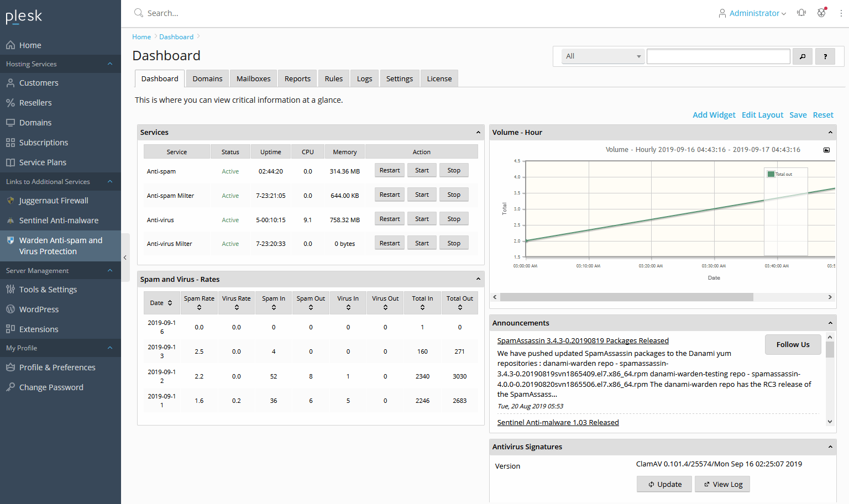Switch to the Settings tab

[x=400, y=78]
